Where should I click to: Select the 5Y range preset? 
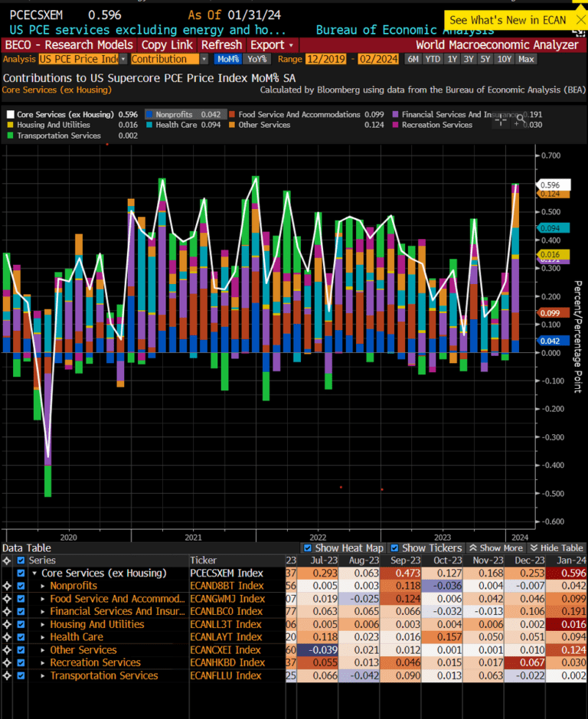(485, 59)
